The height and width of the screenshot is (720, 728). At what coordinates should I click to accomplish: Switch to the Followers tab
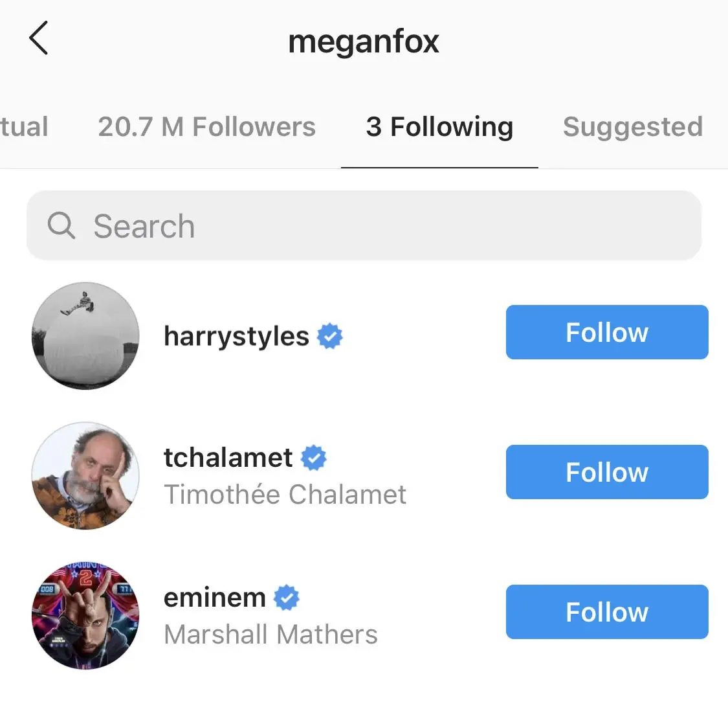[206, 127]
